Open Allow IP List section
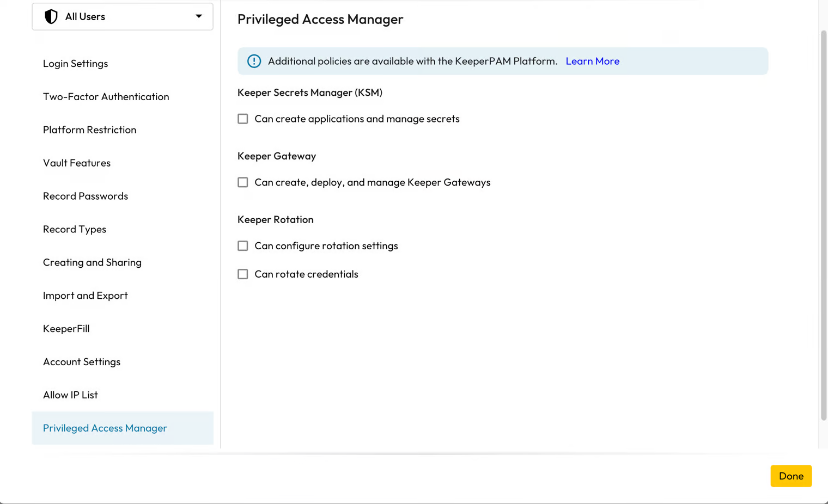The height and width of the screenshot is (504, 828). (x=71, y=395)
